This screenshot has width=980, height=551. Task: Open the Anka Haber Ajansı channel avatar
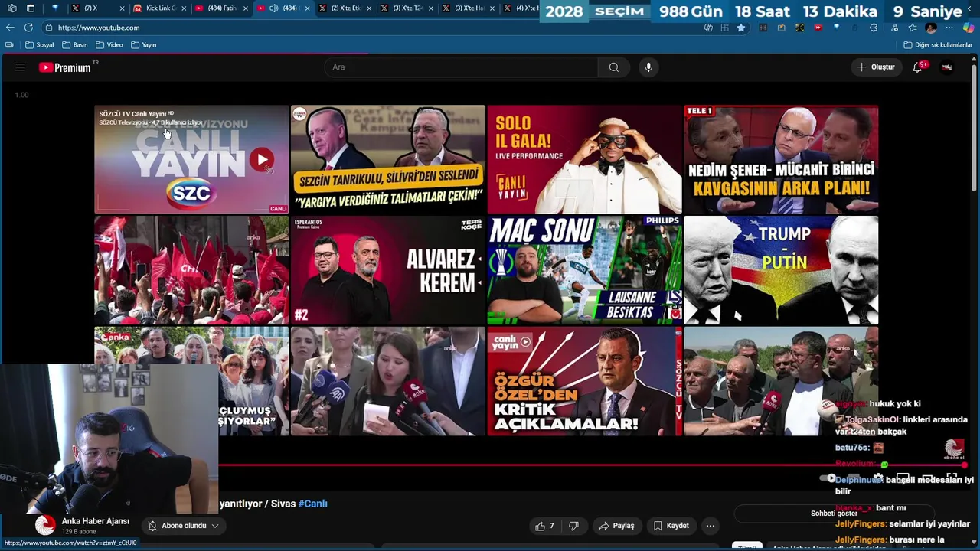pos(45,525)
